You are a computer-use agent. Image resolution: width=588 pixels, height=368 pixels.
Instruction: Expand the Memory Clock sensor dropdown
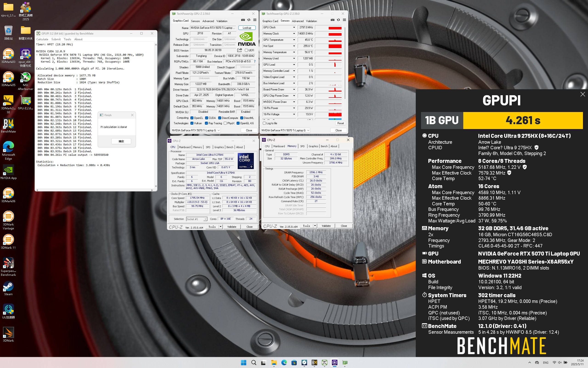point(294,34)
